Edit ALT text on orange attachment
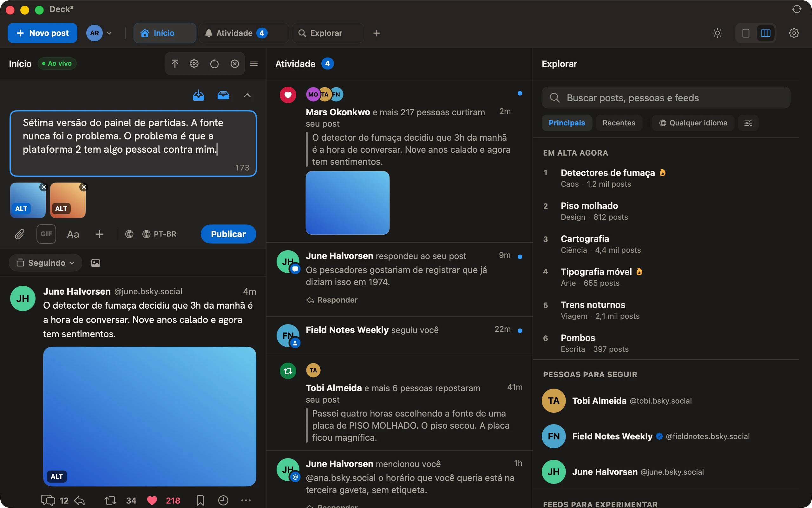 point(61,208)
